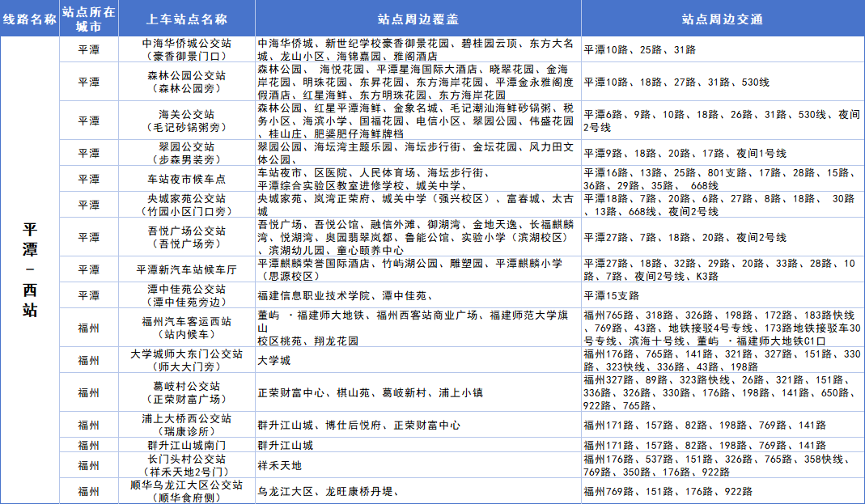The width and height of the screenshot is (865, 504).
Task: Select the 顺华乌龙江大区公交站 cell
Action: (187, 491)
